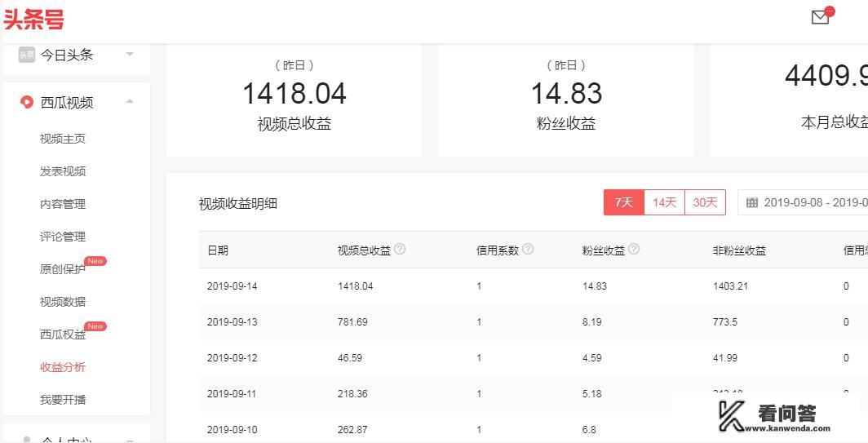Click the 8.19 fan revenue cell
Viewport: 868px width, 443px height.
click(x=591, y=321)
